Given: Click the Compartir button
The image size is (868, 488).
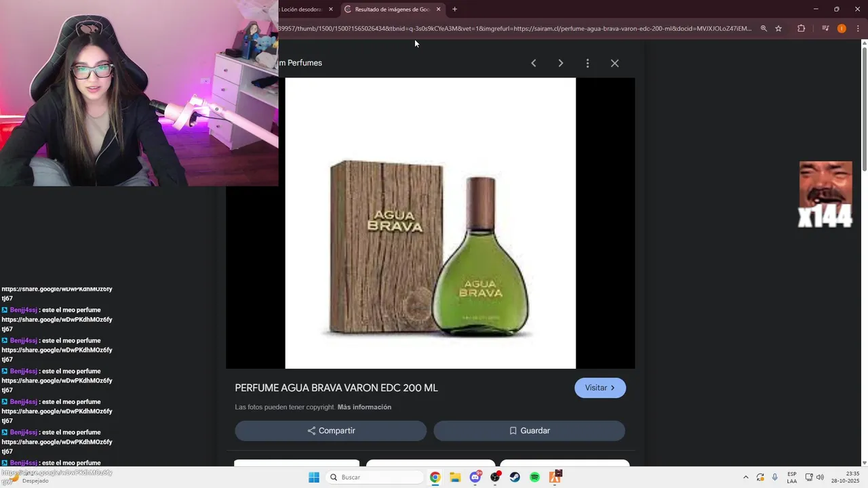Looking at the screenshot, I should 331,431.
